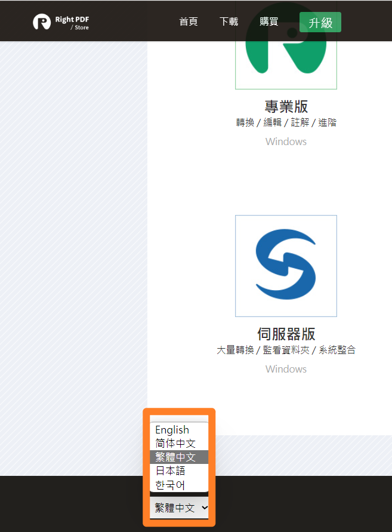Open the 首頁 home page link
Screen dimensions: 392x532
189,21
